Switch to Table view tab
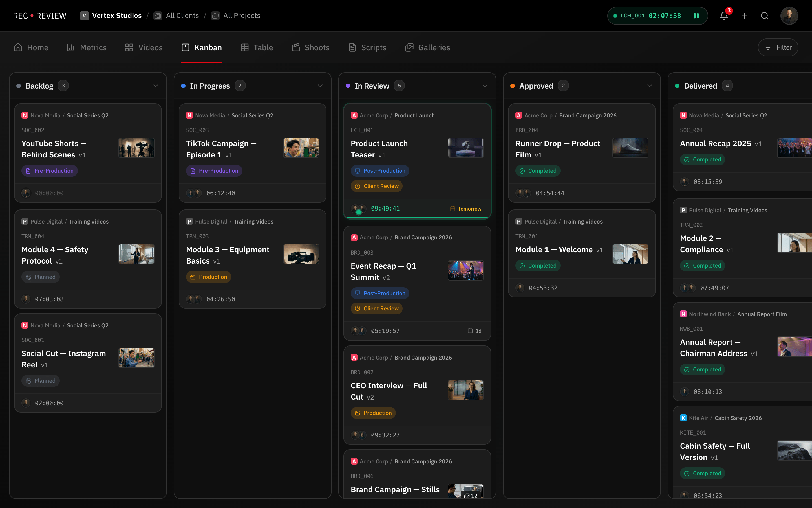The width and height of the screenshot is (812, 508). pos(257,47)
